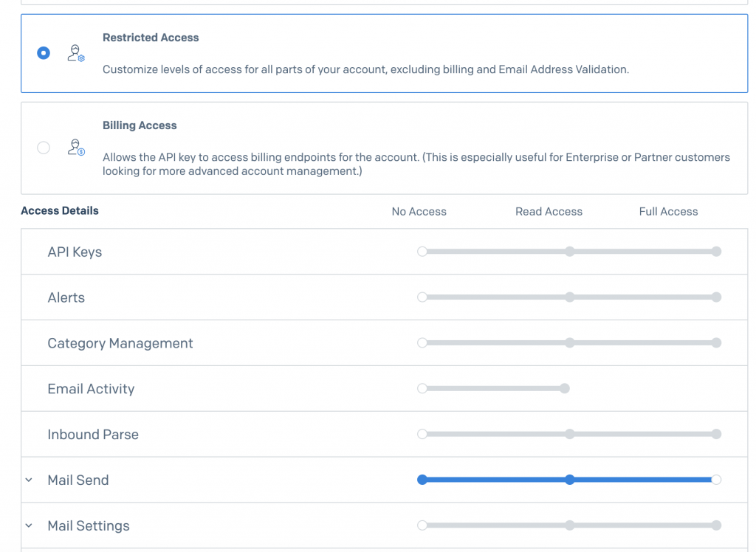Screen dimensions: 756x552
Task: Set Category Management to Read Access
Action: coord(570,342)
